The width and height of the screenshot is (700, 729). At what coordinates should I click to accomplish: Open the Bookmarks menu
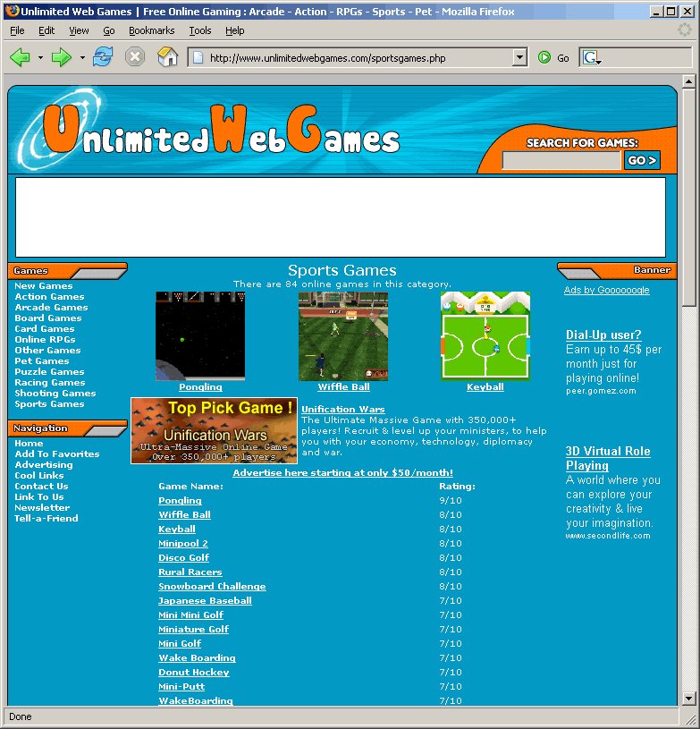[151, 30]
